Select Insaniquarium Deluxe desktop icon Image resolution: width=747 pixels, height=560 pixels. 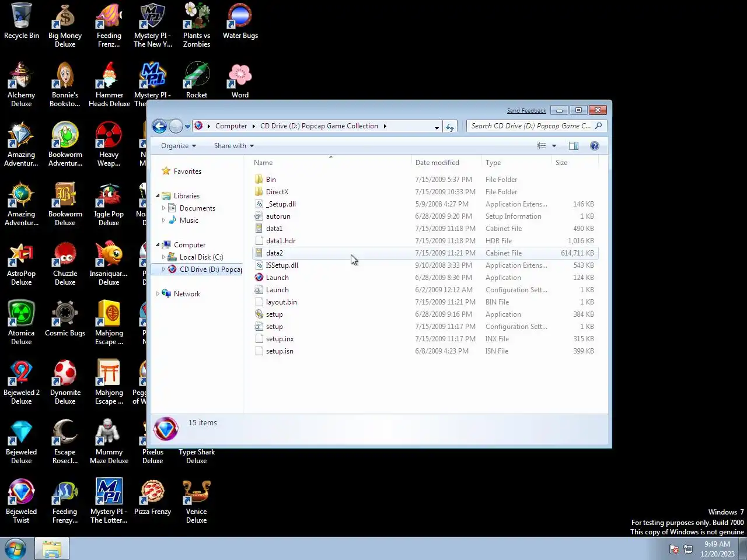(109, 264)
